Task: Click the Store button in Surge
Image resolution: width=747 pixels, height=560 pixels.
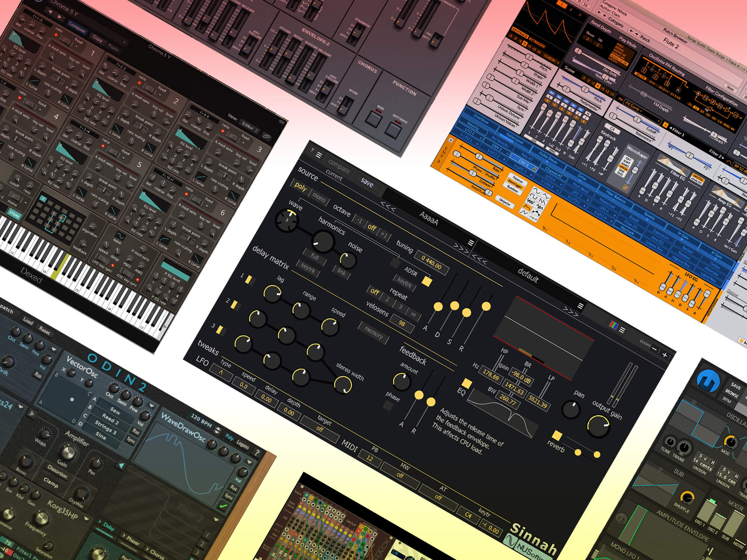Action: [x=730, y=88]
